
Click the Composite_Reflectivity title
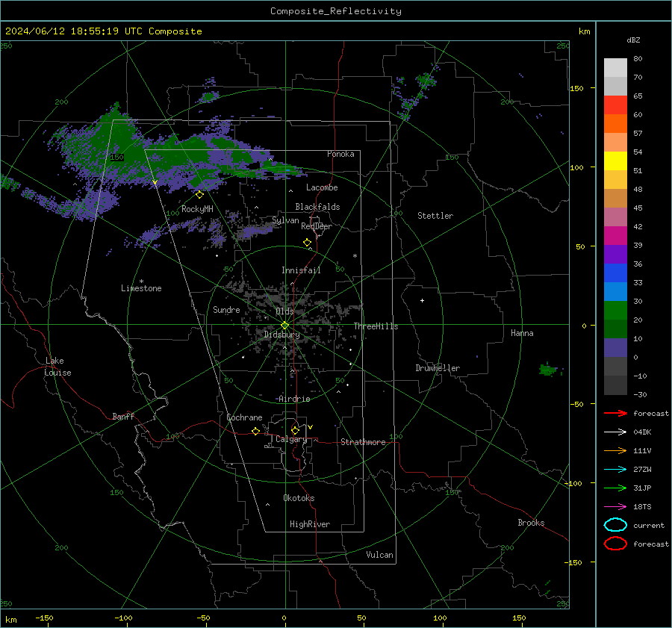click(336, 11)
